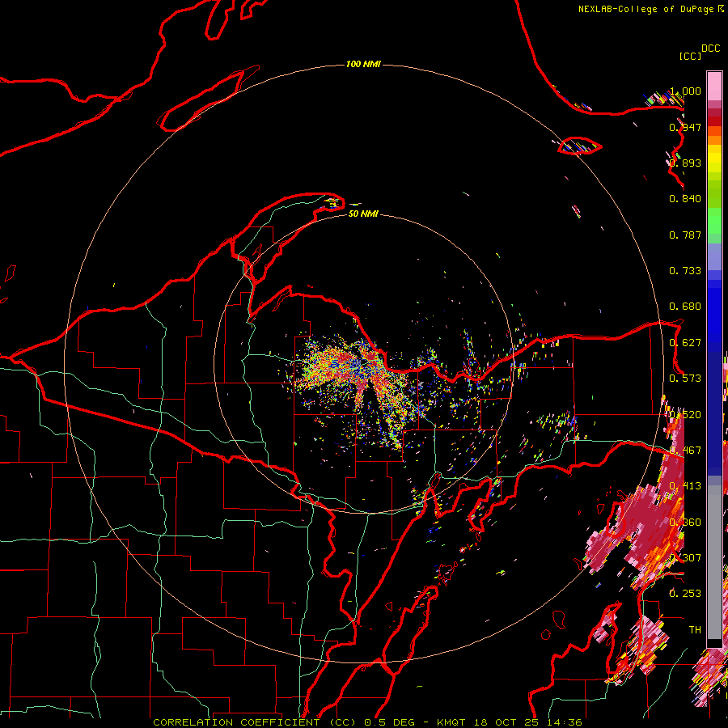Click the 100 NMI range ring label
The image size is (728, 728).
363,64
